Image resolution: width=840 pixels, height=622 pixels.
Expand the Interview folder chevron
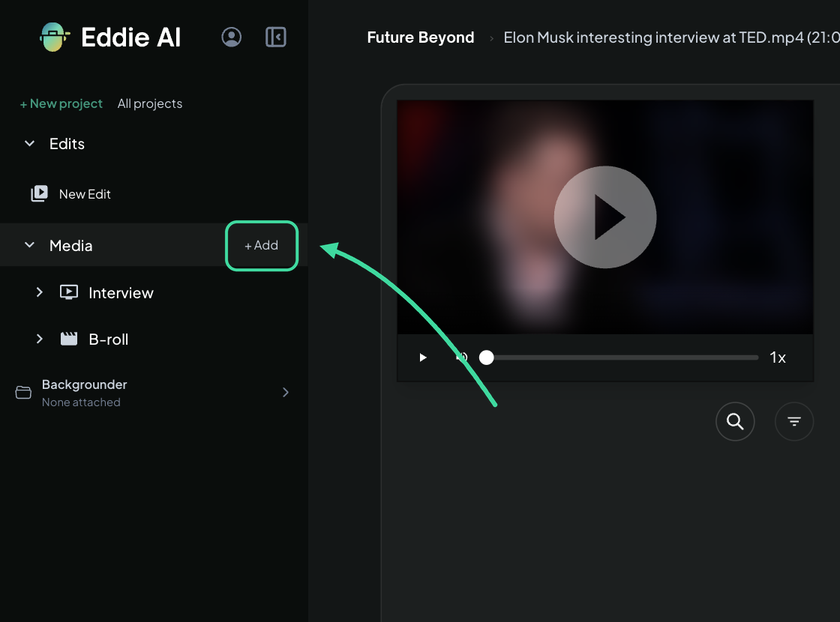pyautogui.click(x=39, y=292)
